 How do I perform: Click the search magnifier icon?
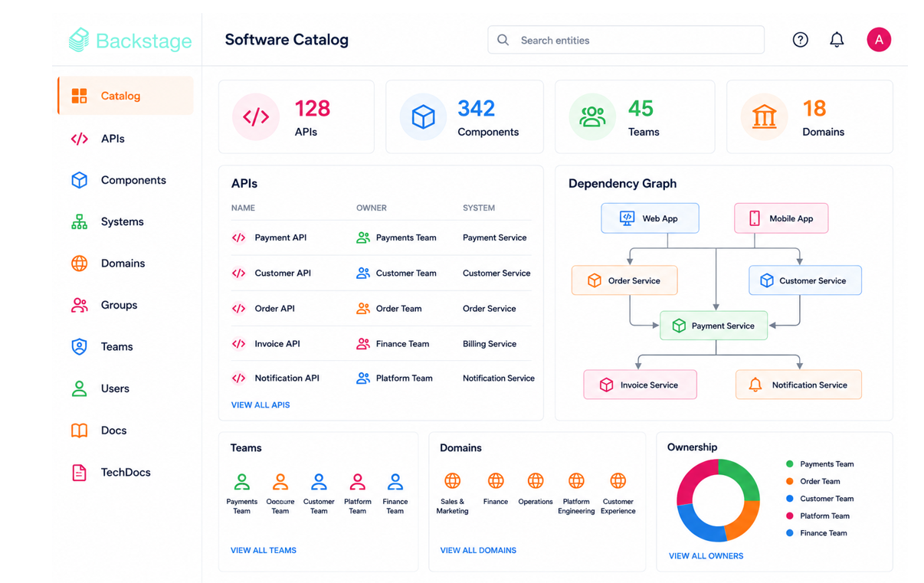click(503, 40)
